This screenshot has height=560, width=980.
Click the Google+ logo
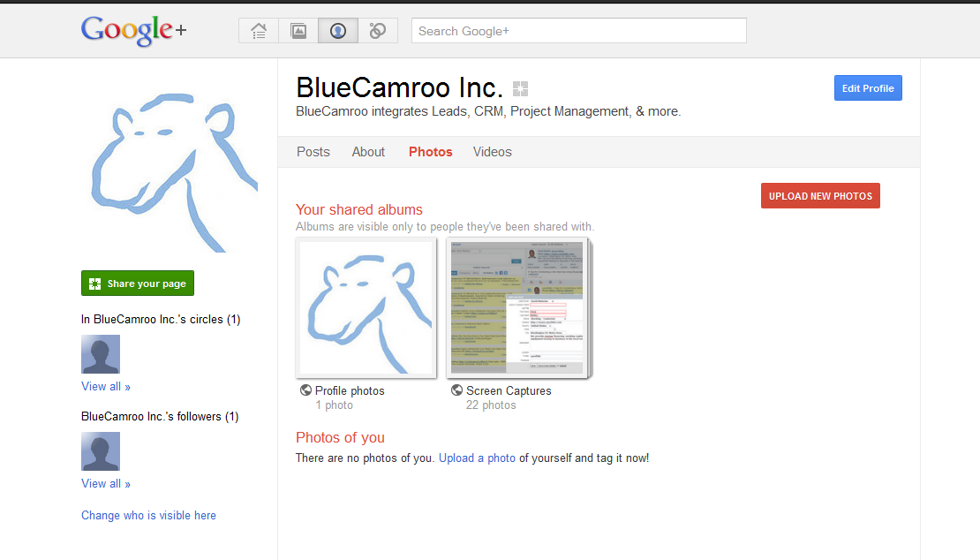[133, 30]
